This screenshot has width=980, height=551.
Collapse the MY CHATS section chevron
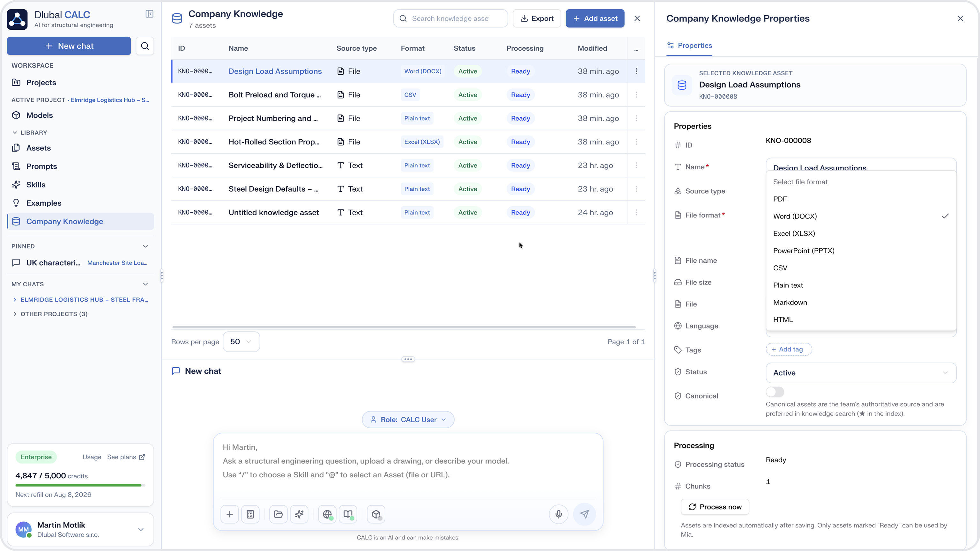[145, 284]
